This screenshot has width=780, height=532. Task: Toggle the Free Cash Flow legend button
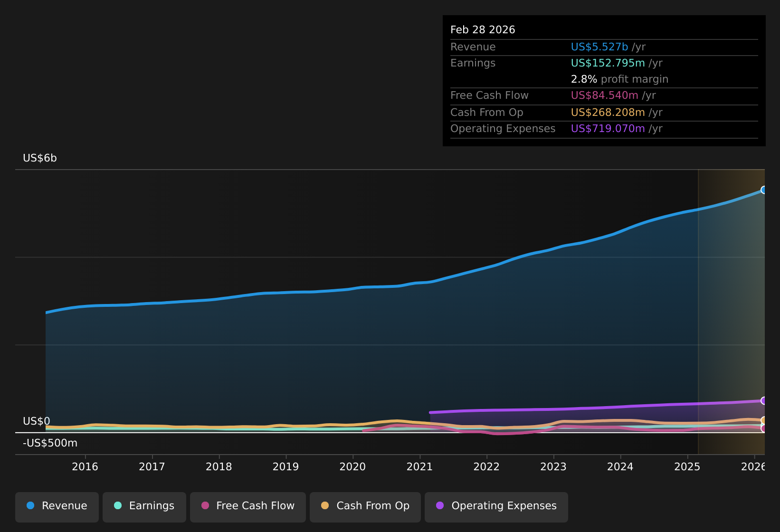click(x=248, y=507)
